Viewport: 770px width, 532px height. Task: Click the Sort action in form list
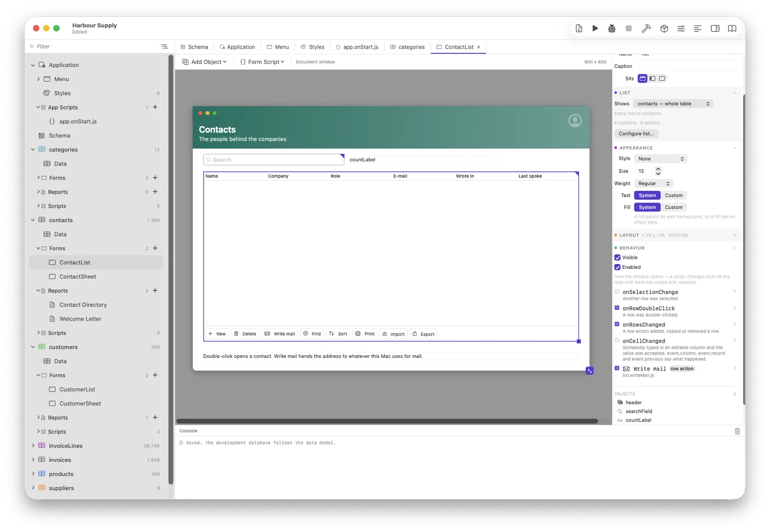coord(338,334)
